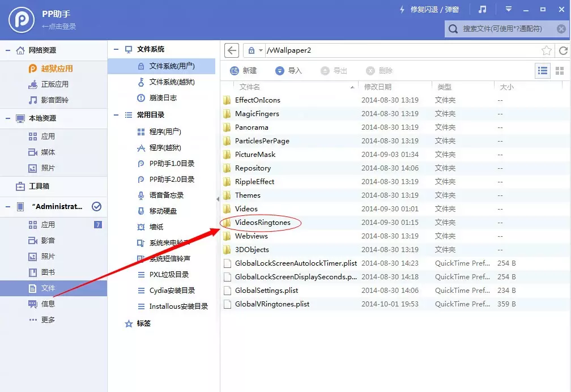
Task: Click the back arrow navigation button
Action: point(232,50)
